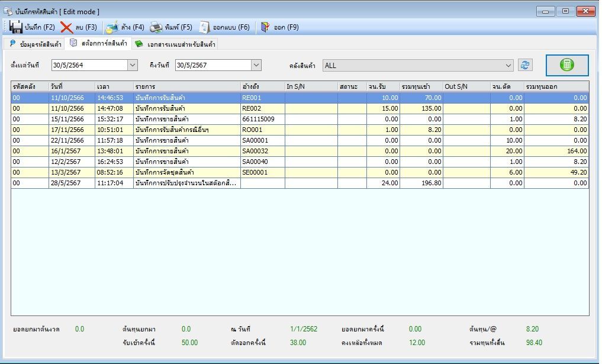
Task: Expand the start date dropdown 30/5/2564
Action: (133, 65)
